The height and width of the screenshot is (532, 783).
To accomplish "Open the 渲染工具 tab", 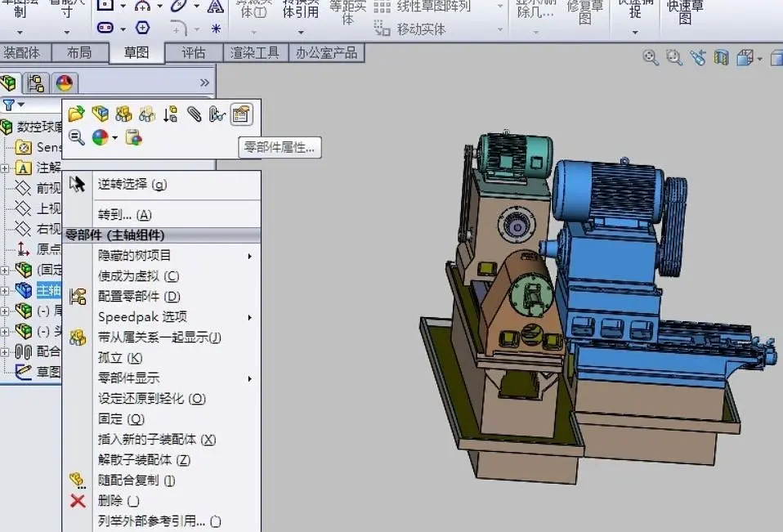I will pyautogui.click(x=255, y=53).
